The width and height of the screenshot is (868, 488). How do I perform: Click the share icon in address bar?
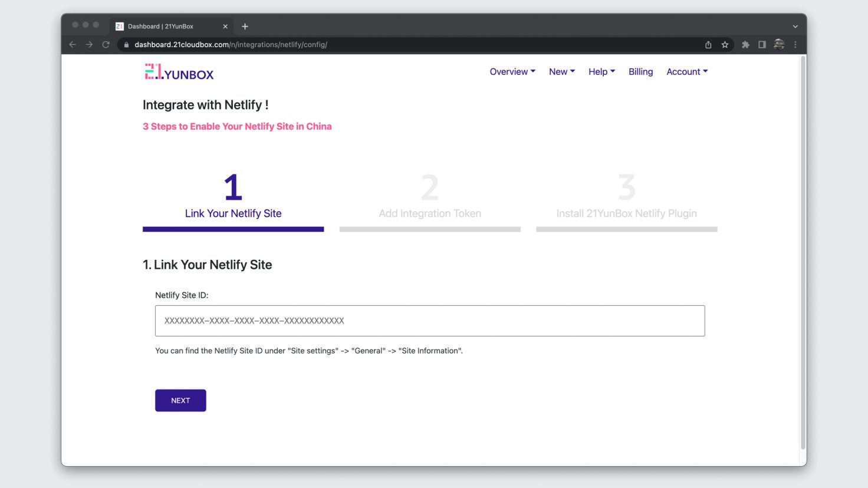pos(708,45)
